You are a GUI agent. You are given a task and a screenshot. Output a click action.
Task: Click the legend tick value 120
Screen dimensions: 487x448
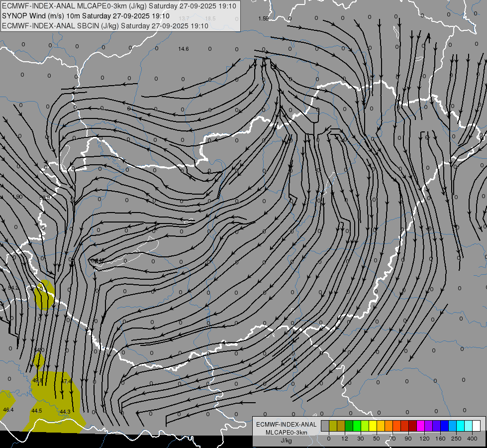[x=424, y=439]
